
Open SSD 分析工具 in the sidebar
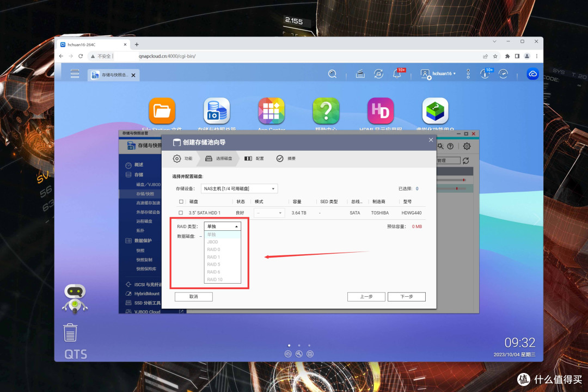coord(147,303)
